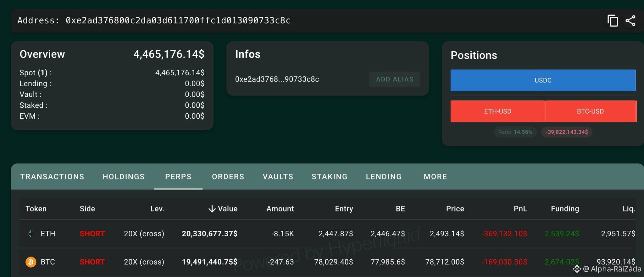Select the ETH-USD position block
644x277 pixels.
click(x=497, y=111)
